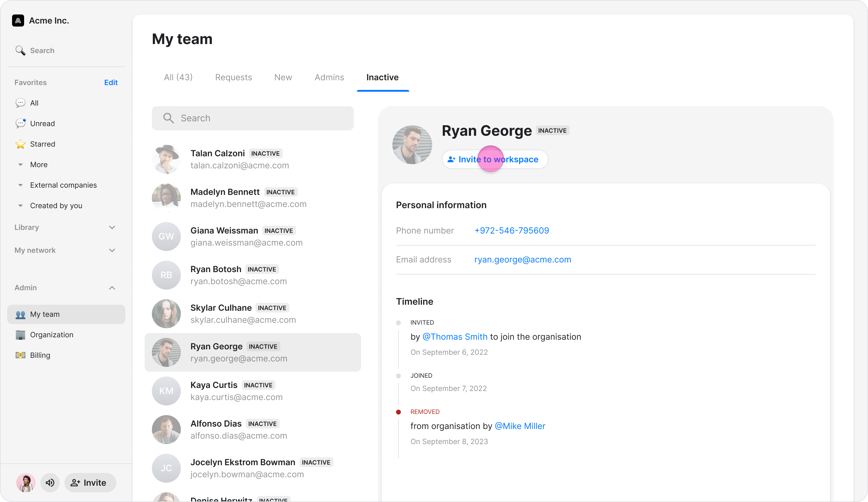Open the @Mike Miller mention link
Viewport: 868px width, 502px height.
point(520,426)
